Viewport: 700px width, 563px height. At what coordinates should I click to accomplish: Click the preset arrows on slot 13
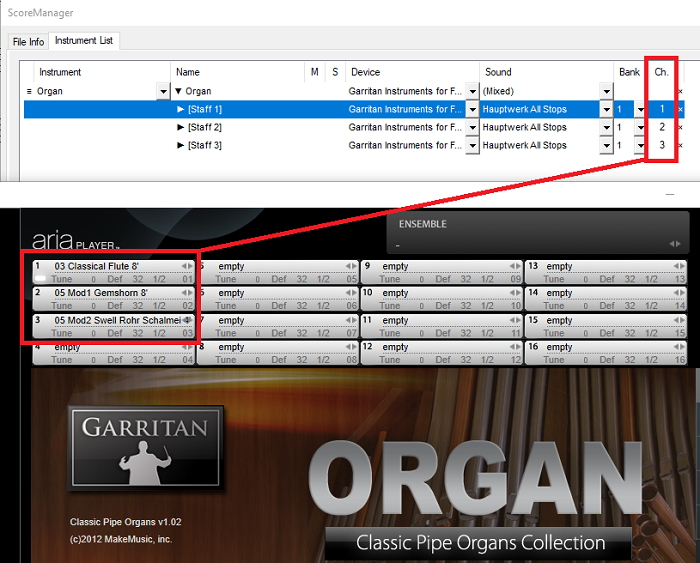point(677,266)
